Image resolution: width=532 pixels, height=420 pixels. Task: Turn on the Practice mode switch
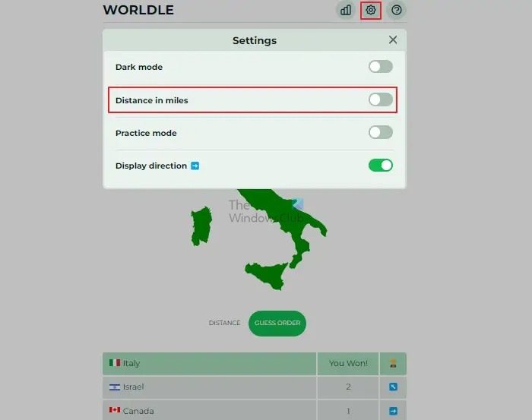[381, 133]
